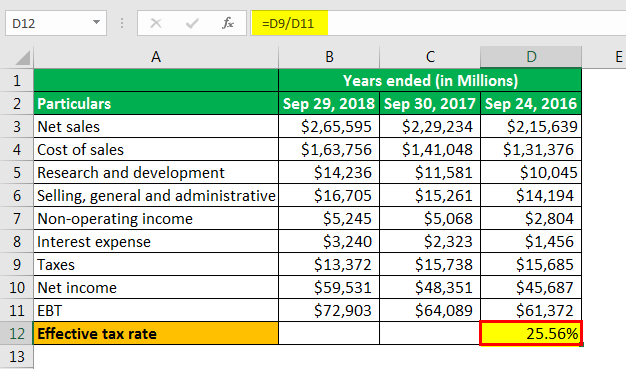Select the cell with $5,245
Image resolution: width=626 pixels, height=369 pixels.
[x=329, y=218]
